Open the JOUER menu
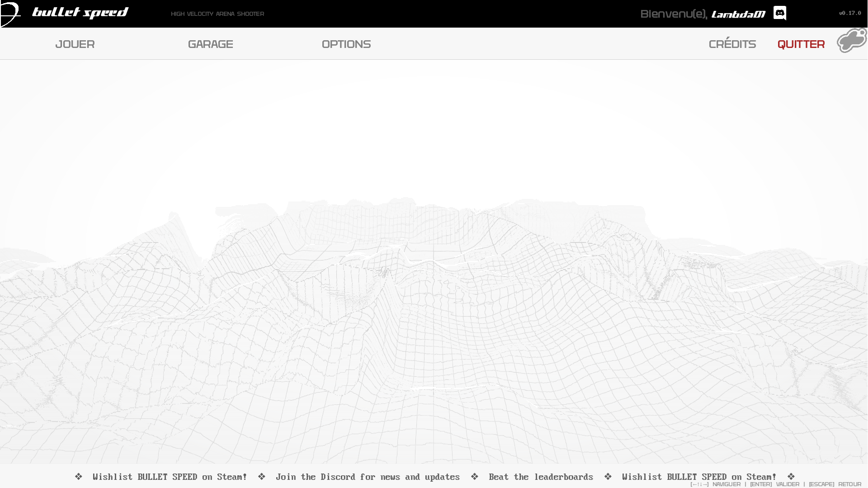This screenshot has height=488, width=868. pos(75,44)
